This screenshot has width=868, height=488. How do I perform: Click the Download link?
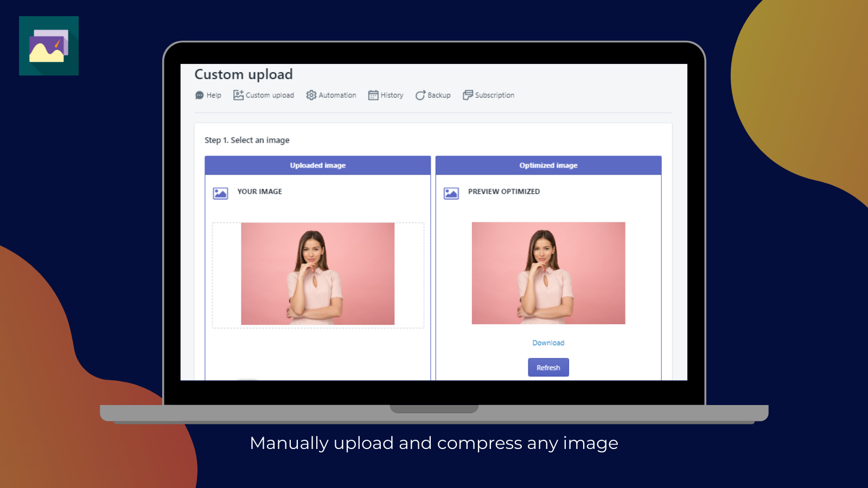(548, 343)
